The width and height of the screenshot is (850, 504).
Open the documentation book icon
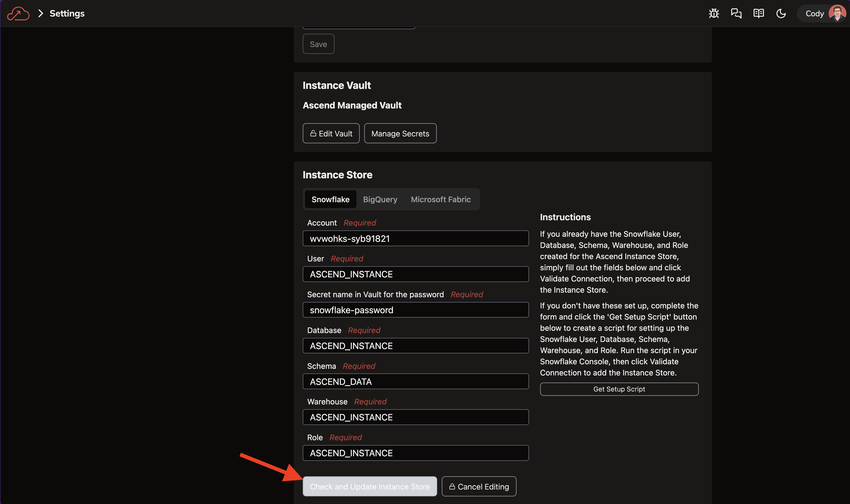click(x=758, y=13)
